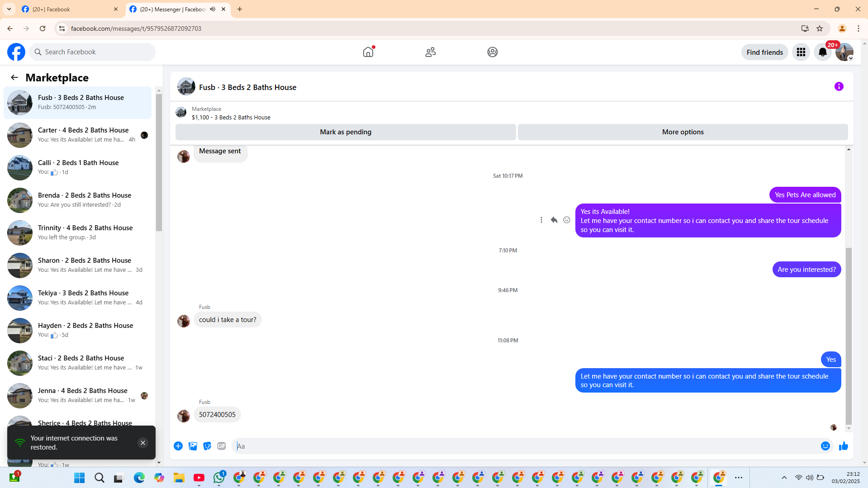Select the 'Are you interested?' message bubble
Image resolution: width=868 pixels, height=488 pixels.
coord(806,270)
